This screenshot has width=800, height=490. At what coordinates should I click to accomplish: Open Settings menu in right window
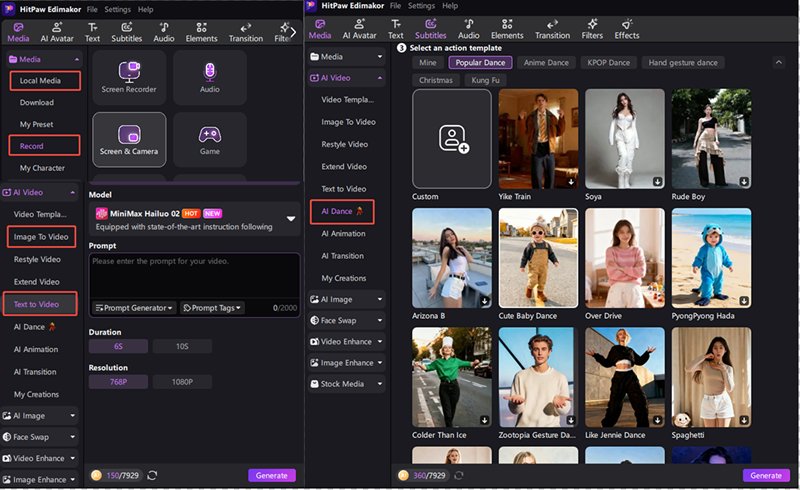(421, 6)
